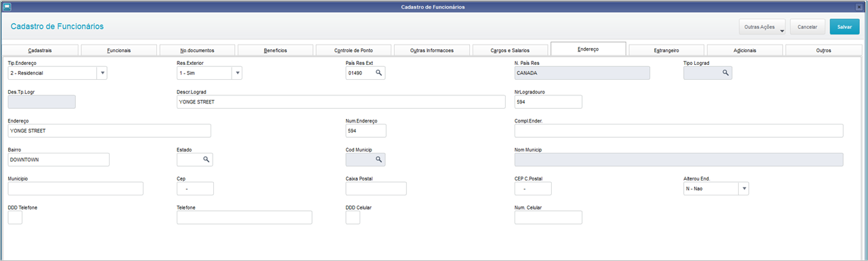Focus the Caixa Postal field
Screen dimensions: 868x261
tap(376, 189)
